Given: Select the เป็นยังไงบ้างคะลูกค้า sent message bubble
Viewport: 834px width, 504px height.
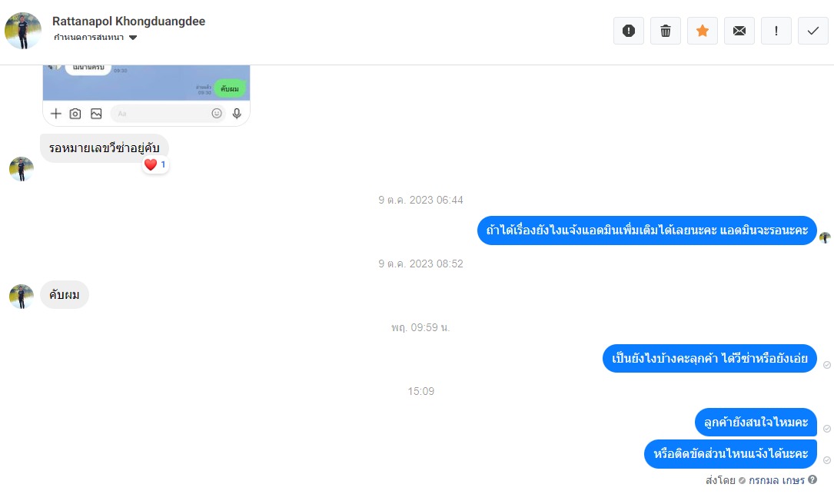Looking at the screenshot, I should tap(709, 358).
